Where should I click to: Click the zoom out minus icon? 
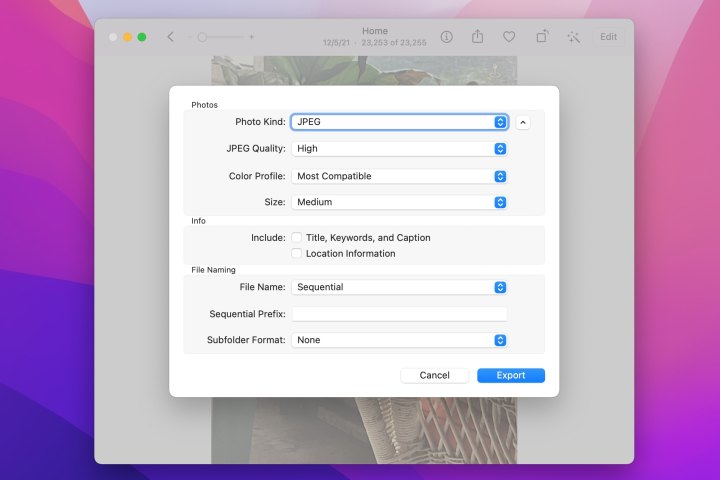click(189, 37)
